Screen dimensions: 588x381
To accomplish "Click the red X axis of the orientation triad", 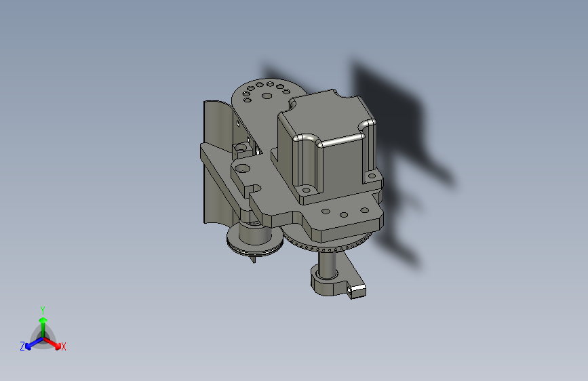I will (52, 343).
